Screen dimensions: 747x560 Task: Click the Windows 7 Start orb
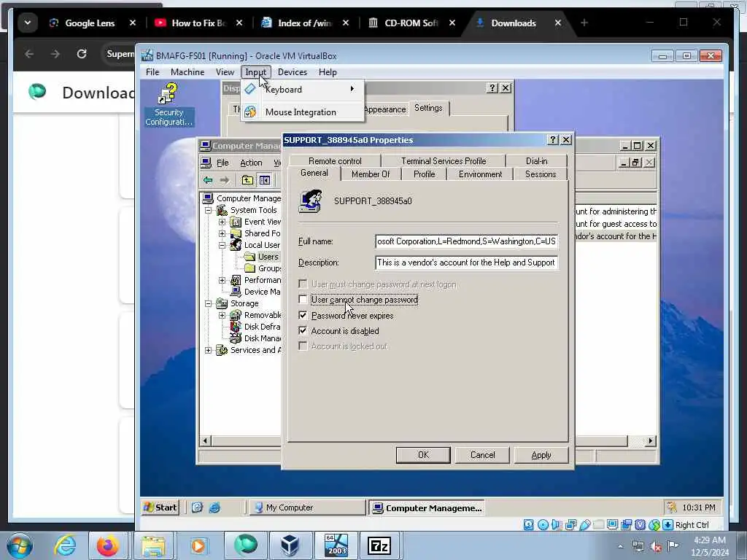[20, 545]
